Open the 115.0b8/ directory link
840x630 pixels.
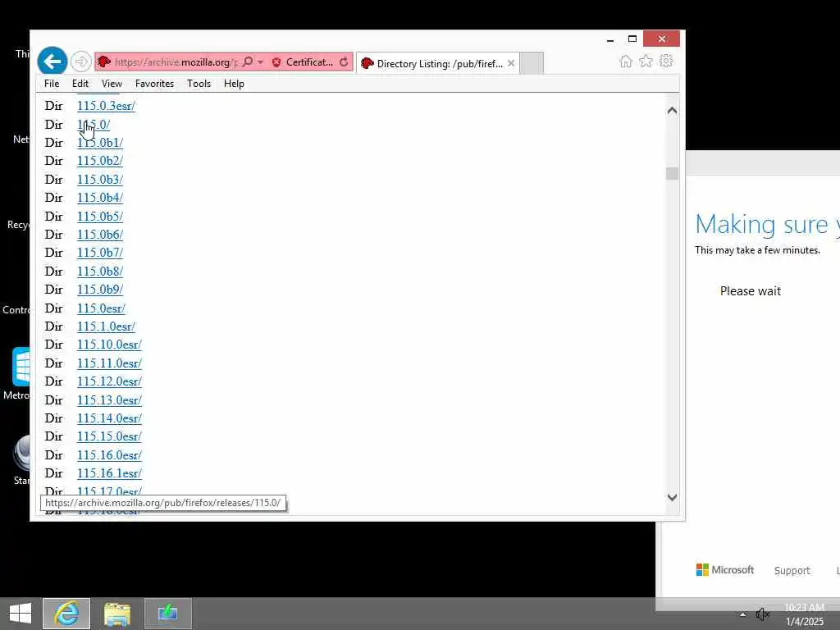(x=100, y=271)
